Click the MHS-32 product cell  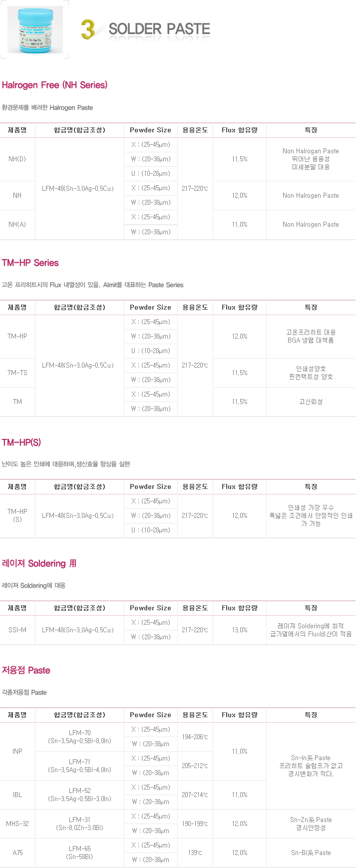pyautogui.click(x=17, y=824)
